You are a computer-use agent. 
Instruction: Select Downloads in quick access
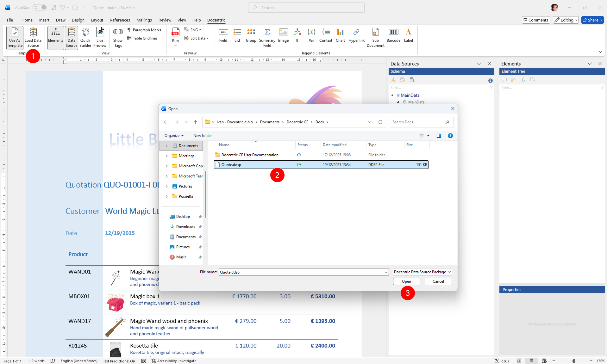(x=185, y=227)
